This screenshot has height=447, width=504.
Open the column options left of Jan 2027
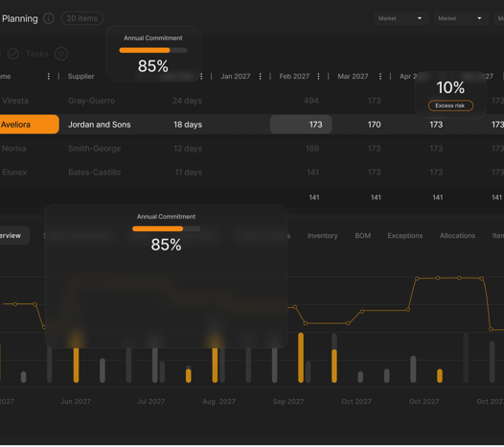[201, 77]
